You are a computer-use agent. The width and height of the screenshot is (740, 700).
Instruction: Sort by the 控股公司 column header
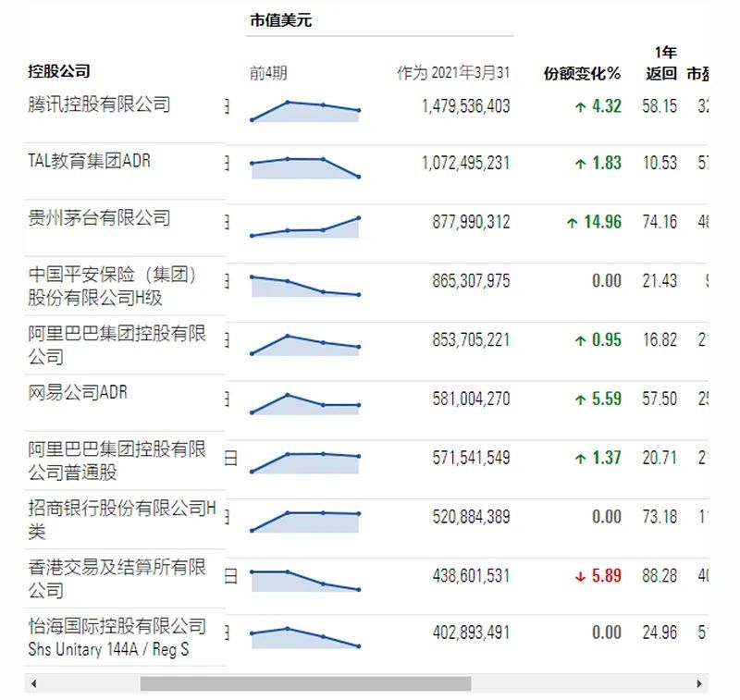[59, 71]
